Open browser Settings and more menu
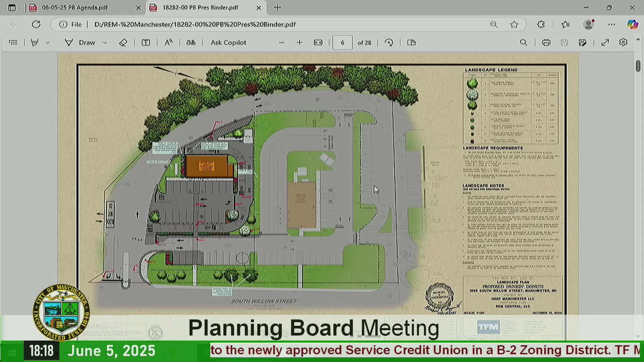Image resolution: width=644 pixels, height=362 pixels. 611,24
